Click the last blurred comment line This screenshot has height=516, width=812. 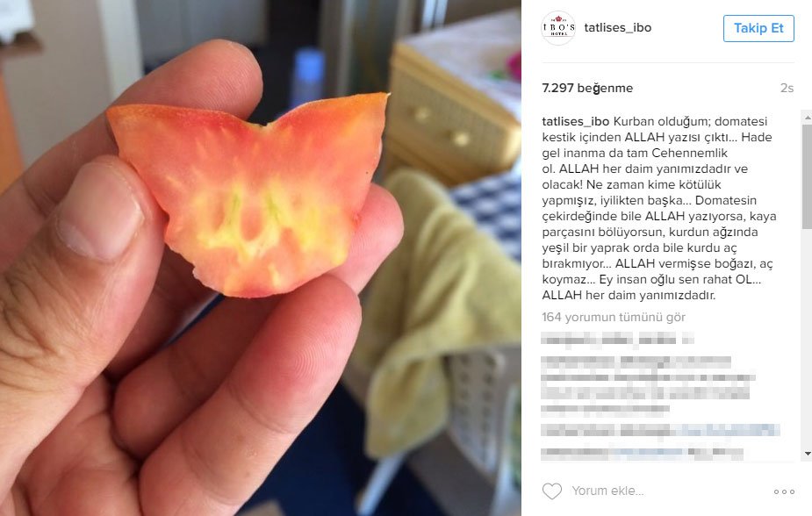(643, 454)
